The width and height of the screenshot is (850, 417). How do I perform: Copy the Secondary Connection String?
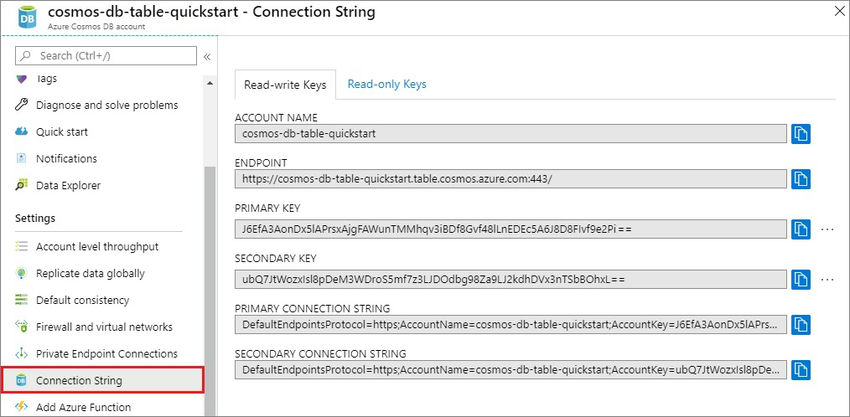click(x=801, y=370)
